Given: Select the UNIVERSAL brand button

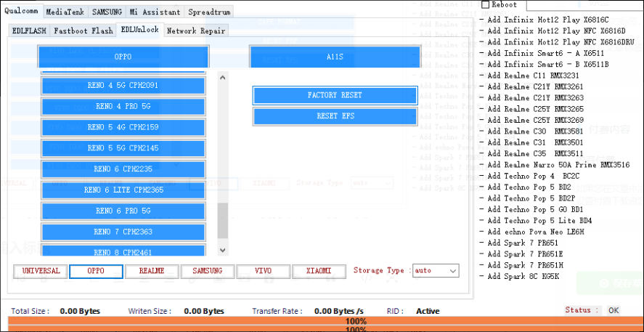Looking at the screenshot, I should pos(41,271).
